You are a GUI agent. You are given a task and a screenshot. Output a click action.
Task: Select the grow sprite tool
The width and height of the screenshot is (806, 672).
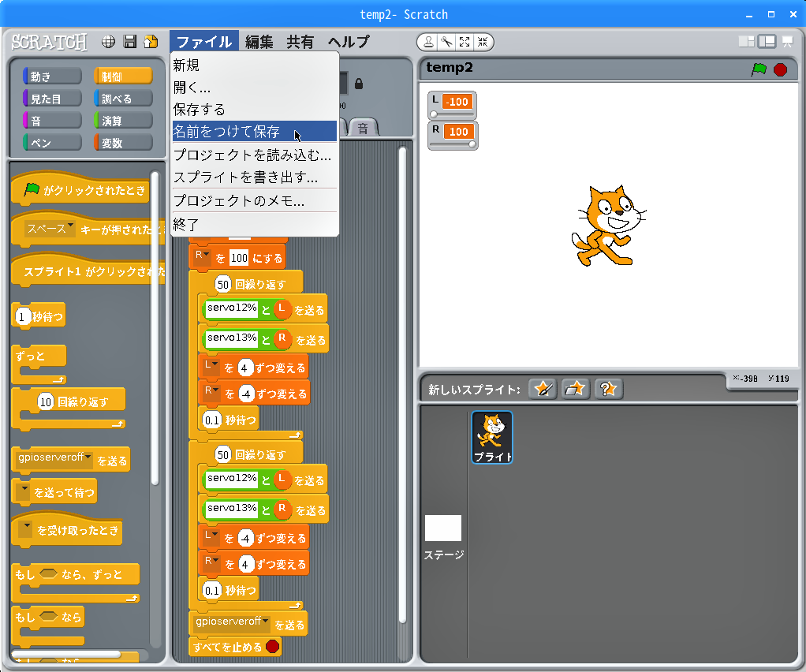pos(465,42)
